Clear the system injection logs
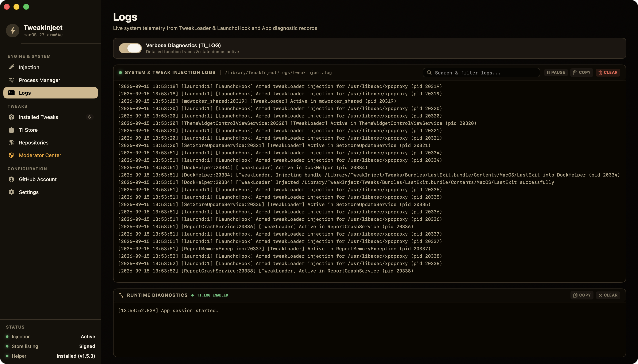The width and height of the screenshot is (638, 364). (x=608, y=73)
